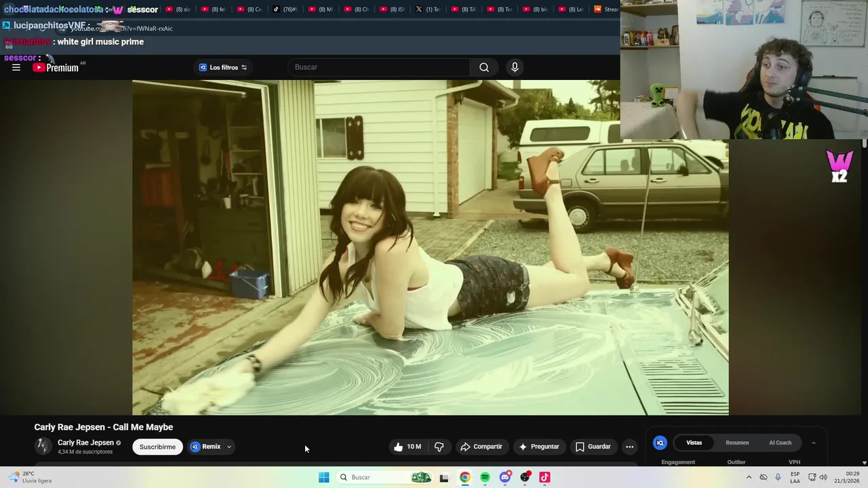Open the YouTube hamburger guide menu
The width and height of the screenshot is (868, 488).
point(16,67)
